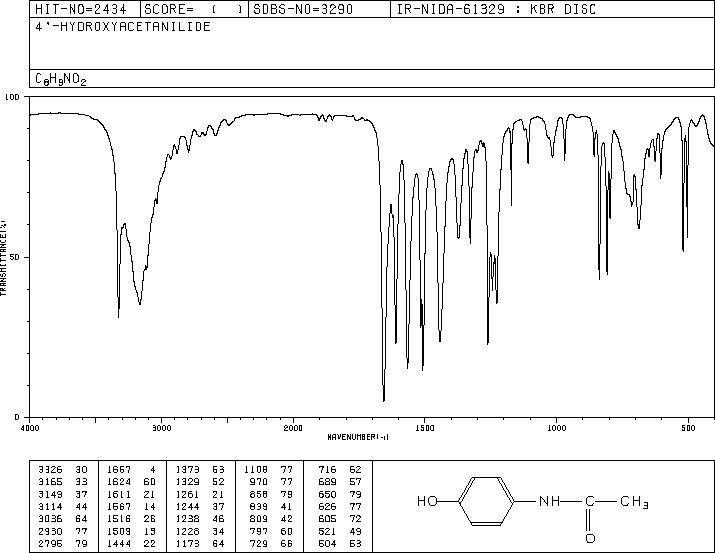
Task: Click the 2000 wavenumber axis label
Action: [x=293, y=428]
